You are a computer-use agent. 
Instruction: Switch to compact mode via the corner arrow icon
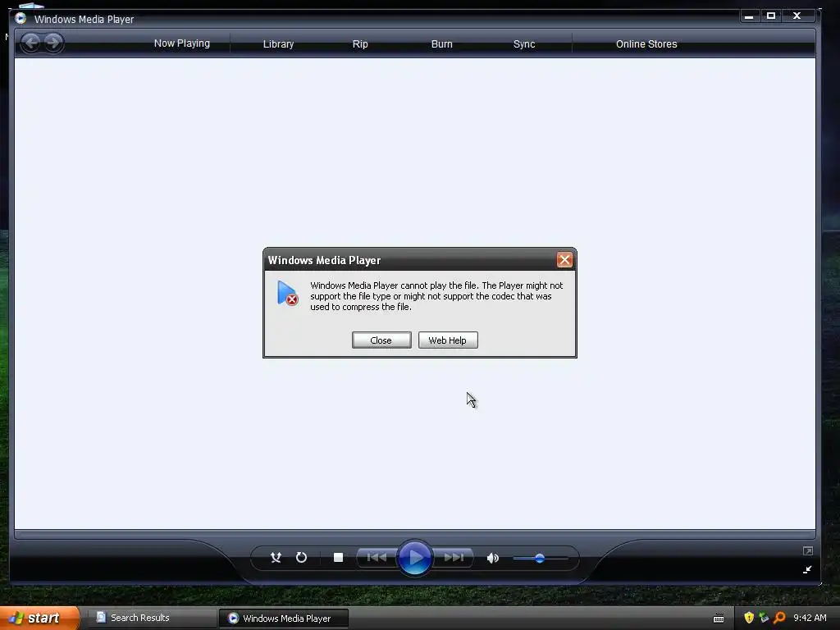[x=807, y=569]
